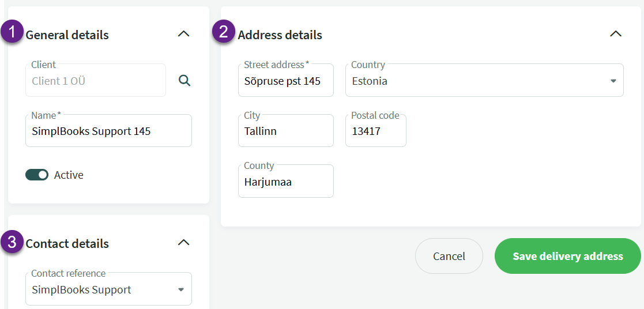This screenshot has height=309, width=644.
Task: Click the purple step 3 badge
Action: pos(12,242)
